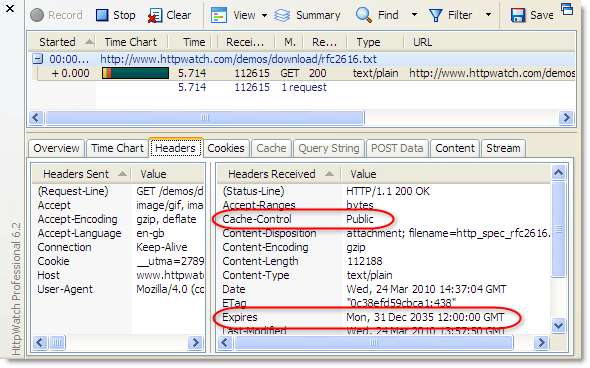Switch to the Time Chart tab
This screenshot has width=590, height=368.
point(117,148)
